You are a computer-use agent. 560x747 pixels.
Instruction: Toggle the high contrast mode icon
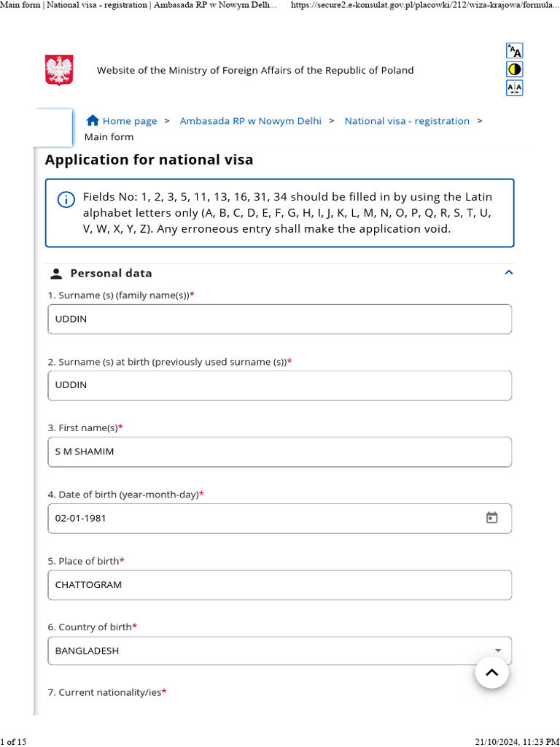(x=515, y=69)
